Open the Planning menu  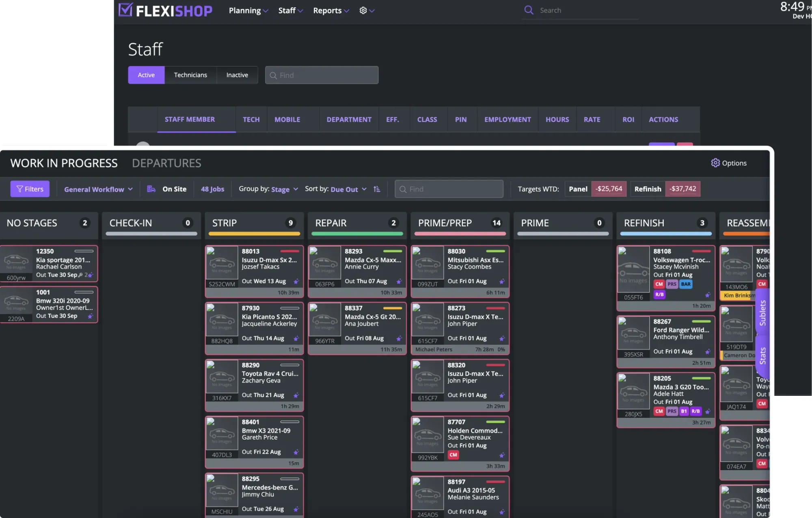point(248,11)
